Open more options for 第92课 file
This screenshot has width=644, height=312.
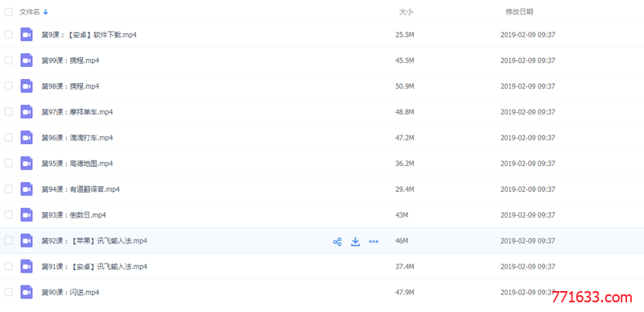(374, 242)
